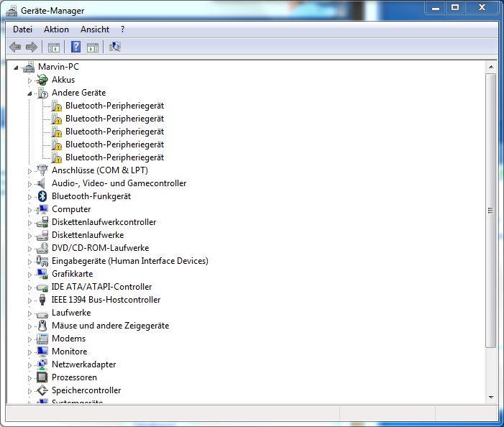Expand Anschlüsse (COM & LPT)
The image size is (504, 427).
coord(29,171)
